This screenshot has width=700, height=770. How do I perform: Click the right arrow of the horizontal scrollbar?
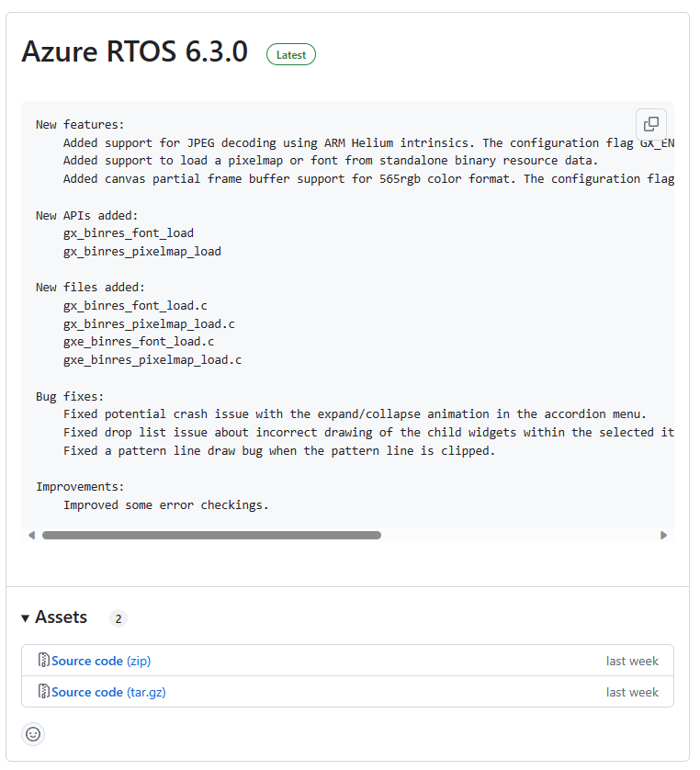[x=663, y=536]
